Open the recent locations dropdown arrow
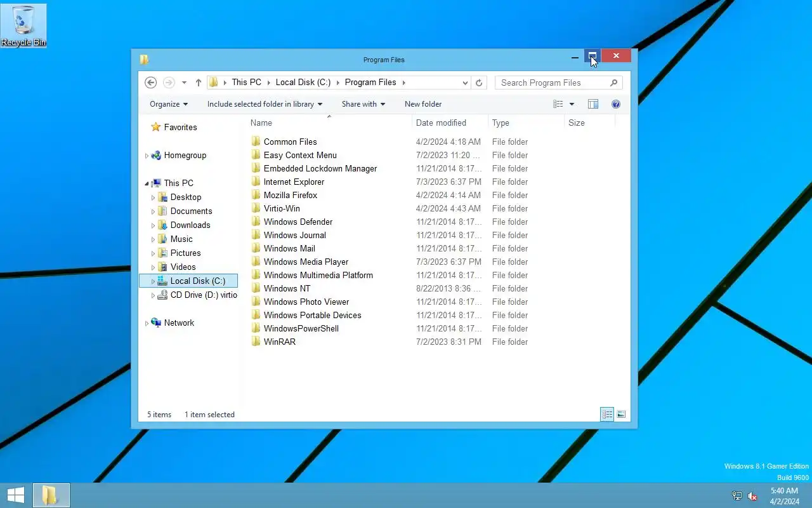 click(x=184, y=83)
